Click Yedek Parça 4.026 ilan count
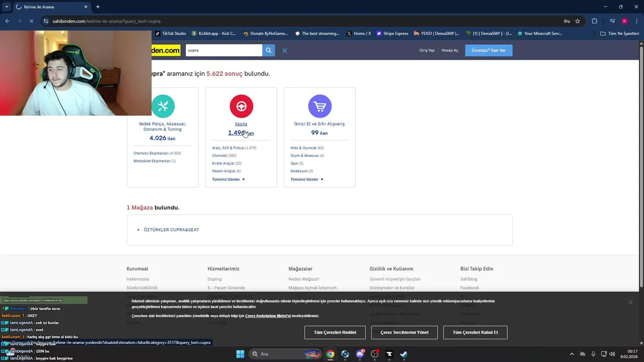644x362 pixels. tap(163, 138)
